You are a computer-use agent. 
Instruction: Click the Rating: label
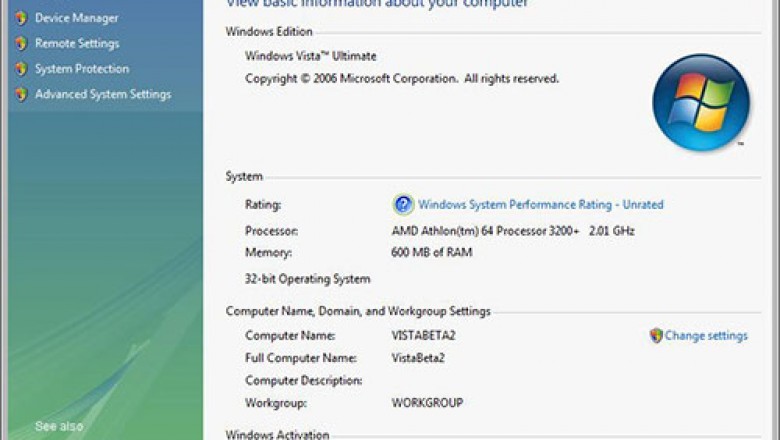[x=263, y=204]
